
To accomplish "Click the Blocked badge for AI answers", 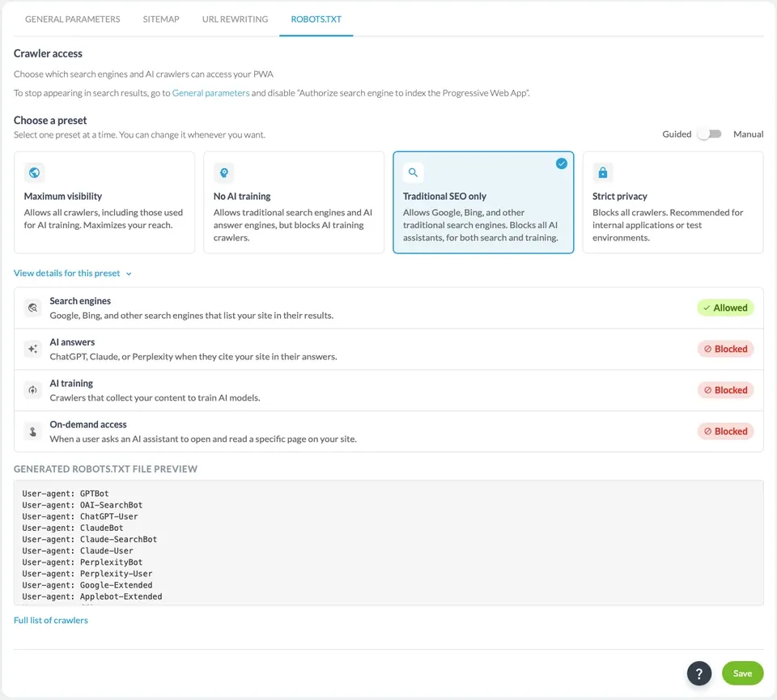I will [x=725, y=349].
